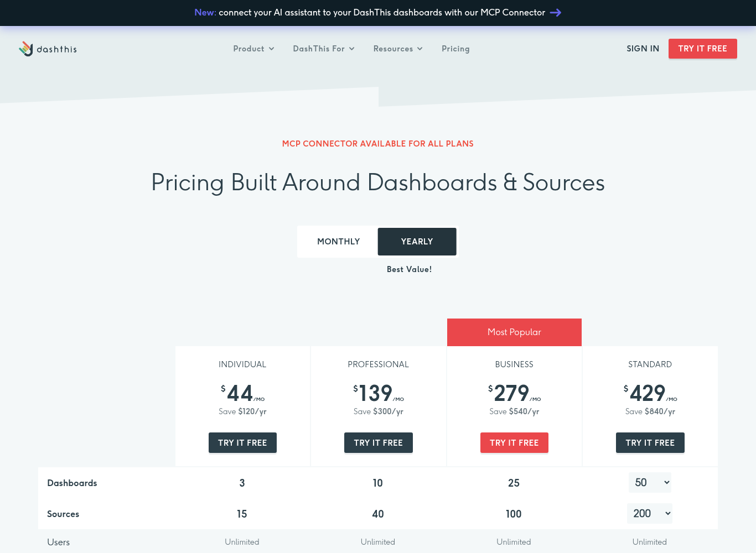756x553 pixels.
Task: Click 'Save $840/yr' text
Action: click(x=650, y=411)
